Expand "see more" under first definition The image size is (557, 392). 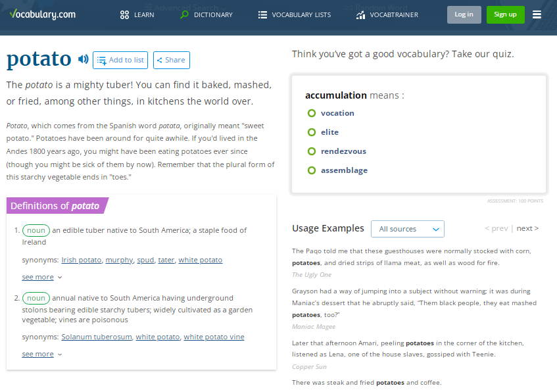(x=41, y=278)
